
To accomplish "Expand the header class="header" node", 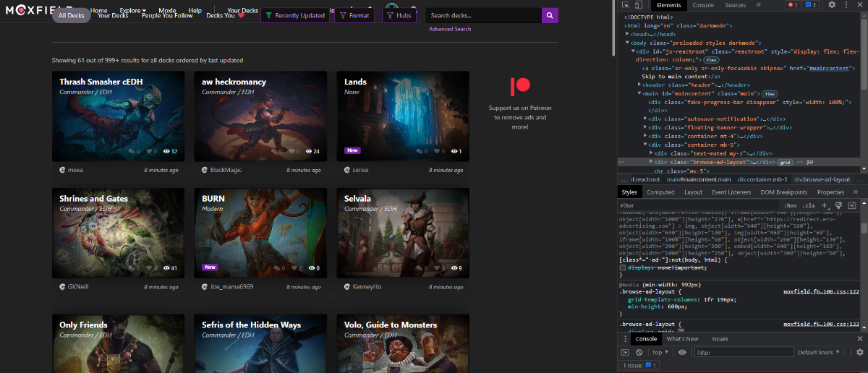I will pos(639,85).
